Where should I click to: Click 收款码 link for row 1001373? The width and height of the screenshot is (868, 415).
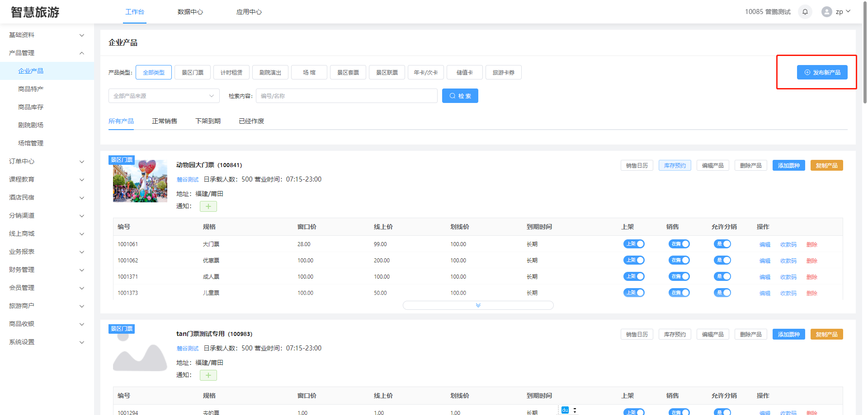click(788, 293)
